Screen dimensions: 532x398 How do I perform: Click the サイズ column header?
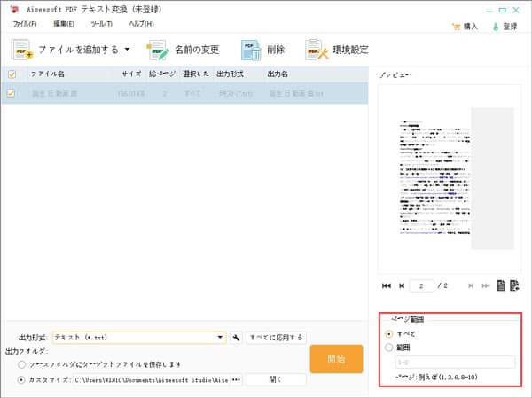coord(132,74)
